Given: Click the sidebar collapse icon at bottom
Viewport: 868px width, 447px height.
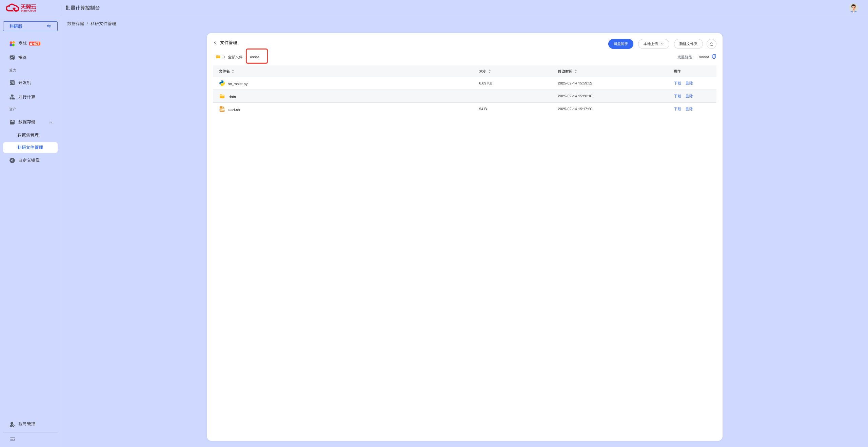Looking at the screenshot, I should [x=13, y=439].
